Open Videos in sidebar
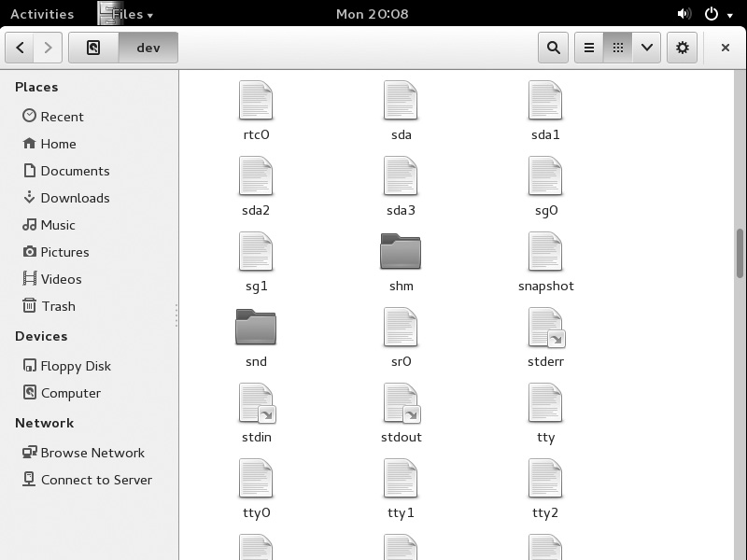Viewport: 747px width, 560px height. pyautogui.click(x=52, y=279)
